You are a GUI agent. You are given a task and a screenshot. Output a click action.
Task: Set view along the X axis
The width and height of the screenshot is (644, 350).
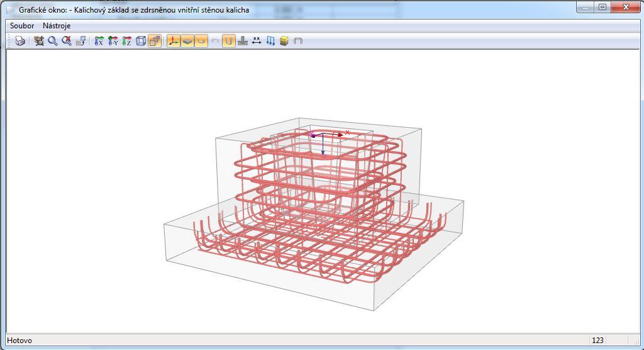coord(99,41)
